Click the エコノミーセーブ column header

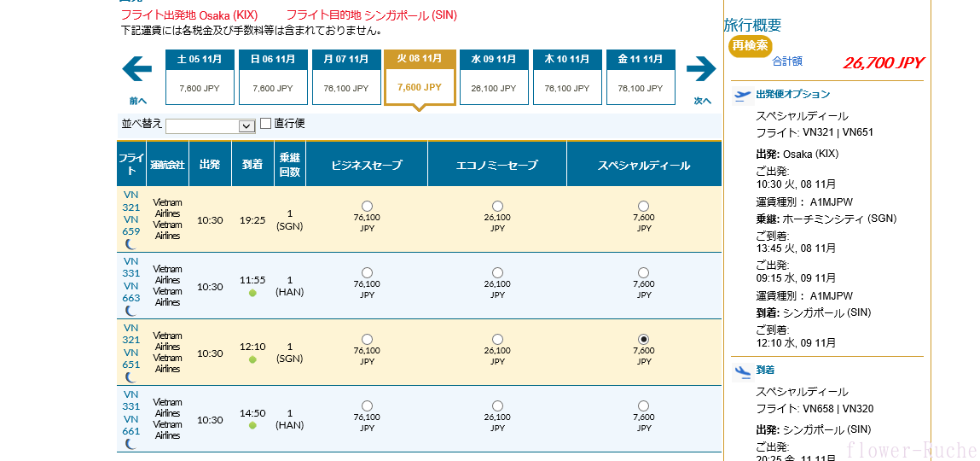[497, 165]
